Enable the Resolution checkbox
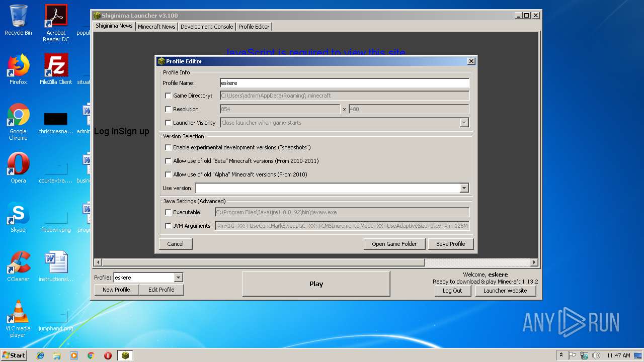Screen dimensions: 644x362 (x=168, y=109)
